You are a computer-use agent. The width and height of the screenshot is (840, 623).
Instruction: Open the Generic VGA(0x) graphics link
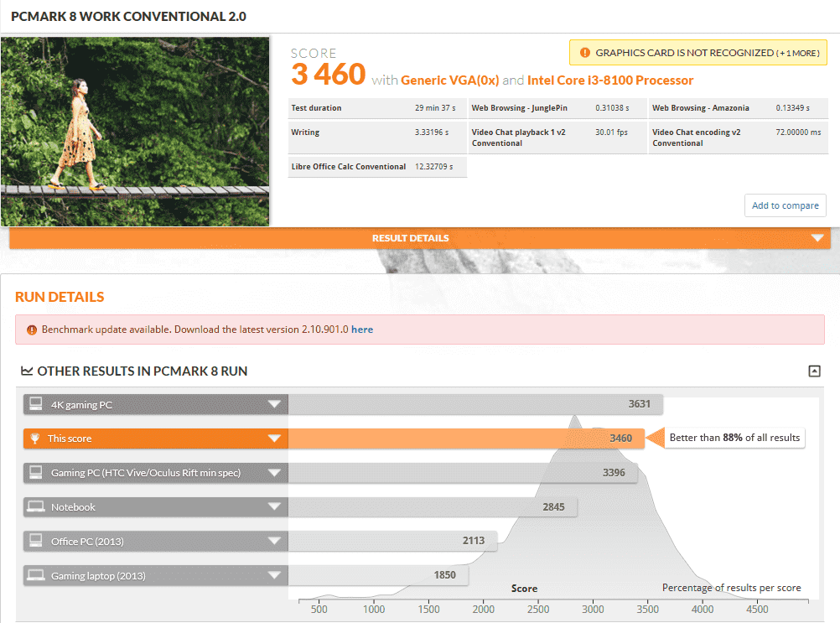[449, 80]
